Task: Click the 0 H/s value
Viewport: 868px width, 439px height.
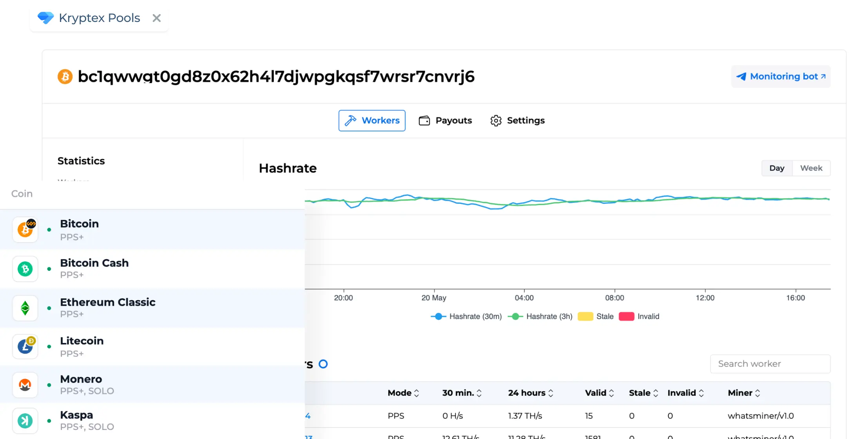Action: [452, 416]
